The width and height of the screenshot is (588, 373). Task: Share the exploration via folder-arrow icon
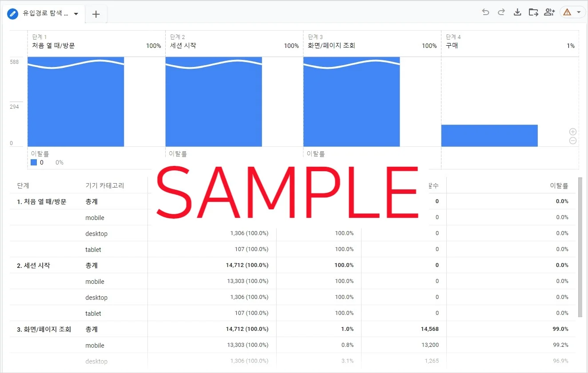[x=533, y=12]
